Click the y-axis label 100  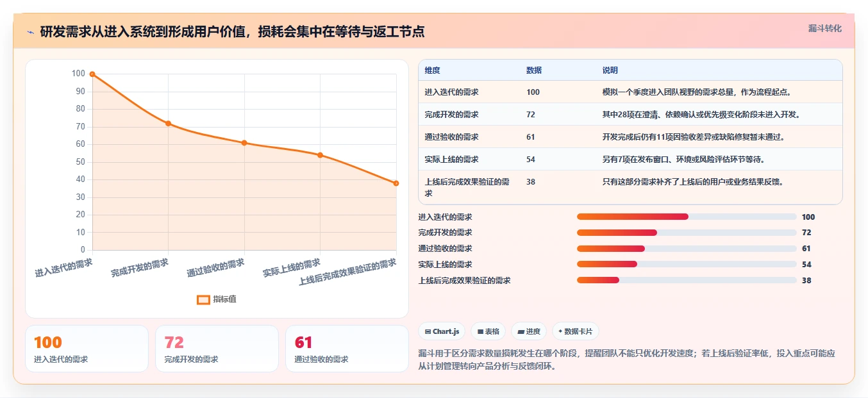(78, 74)
